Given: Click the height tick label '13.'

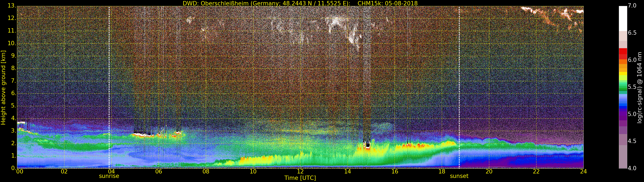Looking at the screenshot, I should 12,6.
